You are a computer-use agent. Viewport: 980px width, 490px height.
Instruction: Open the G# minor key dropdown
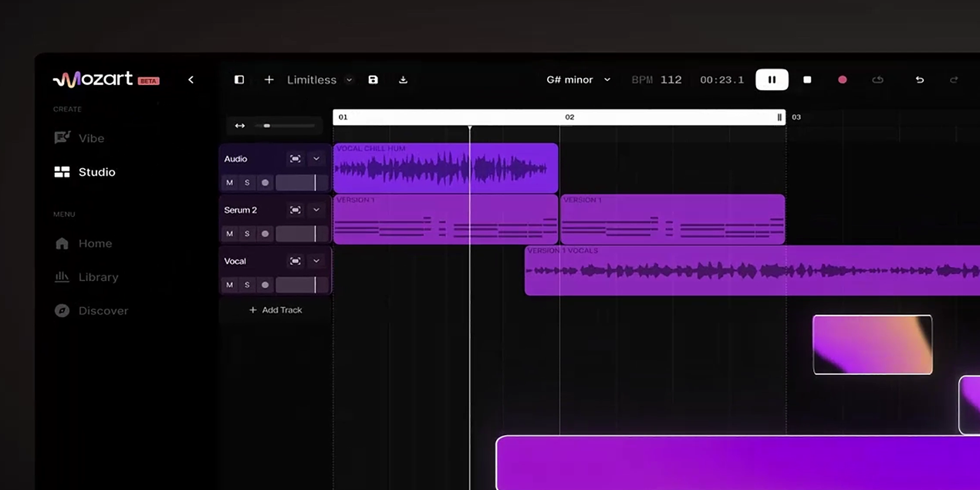[578, 79]
